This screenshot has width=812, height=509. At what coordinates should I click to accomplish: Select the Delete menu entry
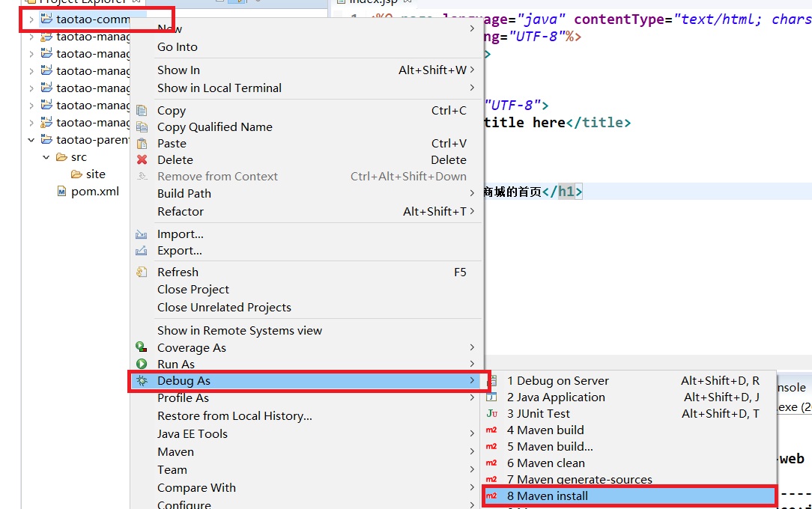(x=307, y=160)
